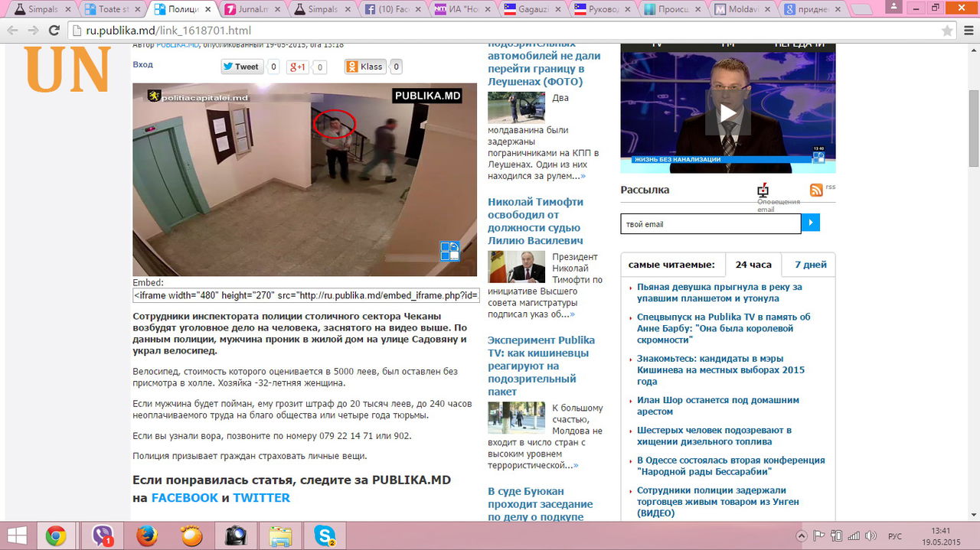The height and width of the screenshot is (550, 980).
Task: Open the Chrome hamburger menu
Action: click(x=968, y=31)
